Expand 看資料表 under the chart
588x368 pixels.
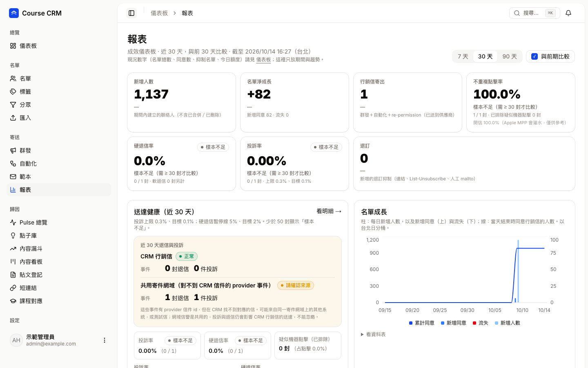(373, 334)
